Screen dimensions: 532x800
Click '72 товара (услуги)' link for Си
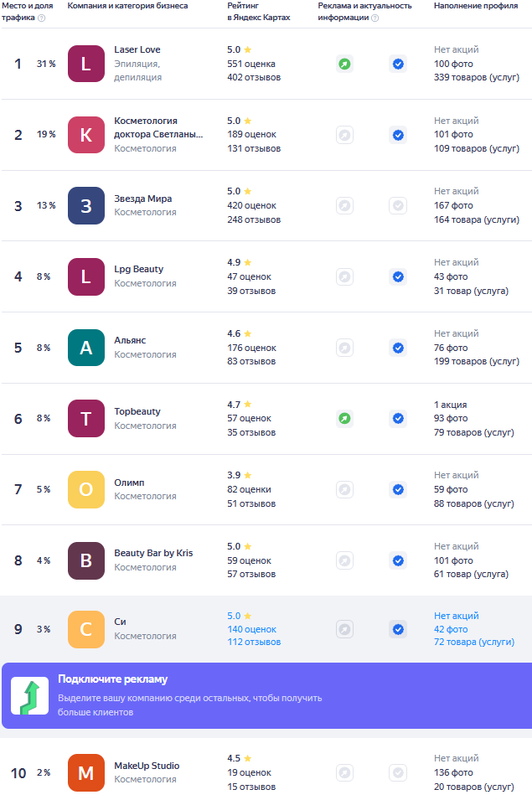[x=473, y=643]
